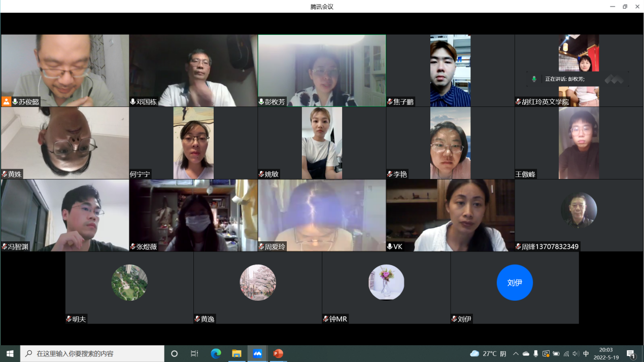
Task: Click the microphone icon next to VK
Action: click(390, 247)
